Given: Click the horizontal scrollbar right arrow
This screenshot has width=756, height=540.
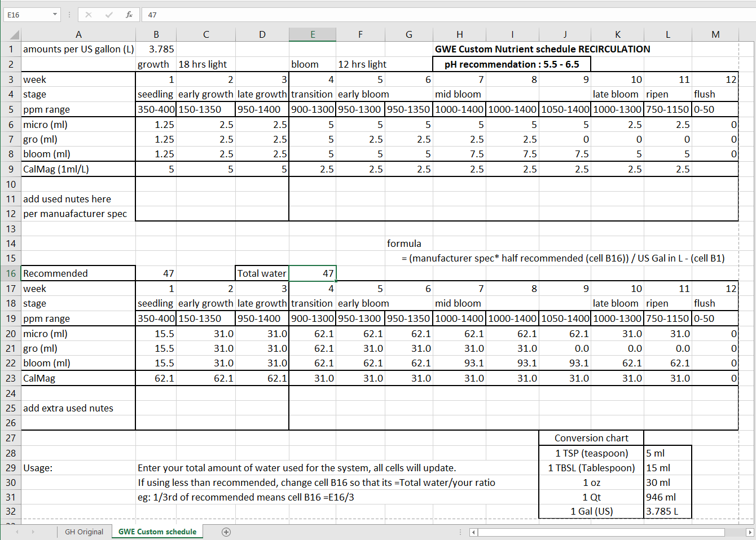Looking at the screenshot, I should click(x=750, y=532).
